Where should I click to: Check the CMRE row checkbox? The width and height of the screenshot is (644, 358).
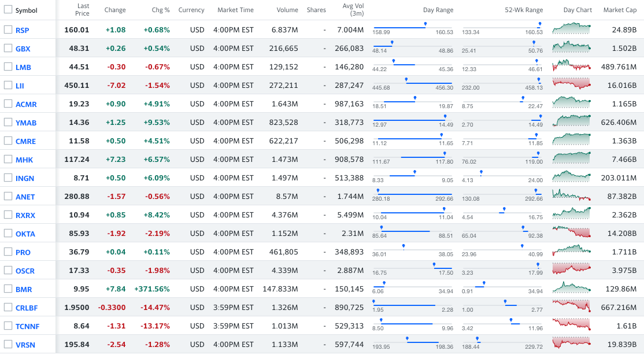coord(8,141)
